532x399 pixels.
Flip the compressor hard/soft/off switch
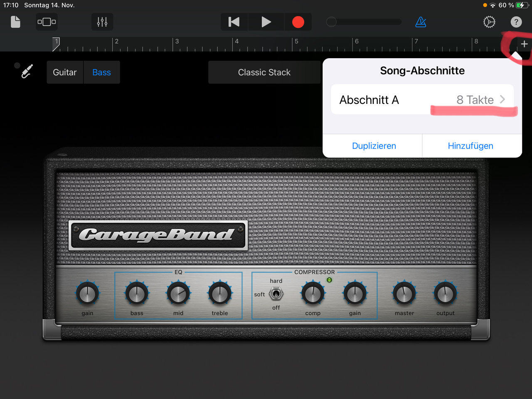(276, 294)
